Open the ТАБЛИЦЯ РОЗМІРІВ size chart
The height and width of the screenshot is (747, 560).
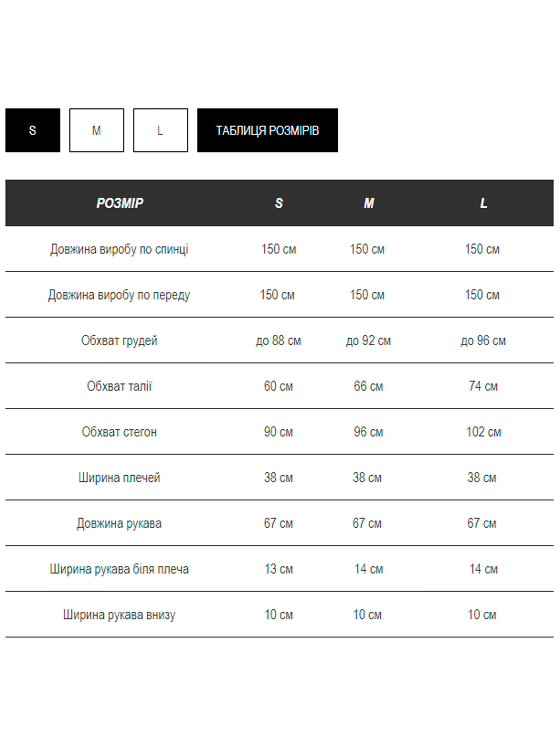coord(267,130)
